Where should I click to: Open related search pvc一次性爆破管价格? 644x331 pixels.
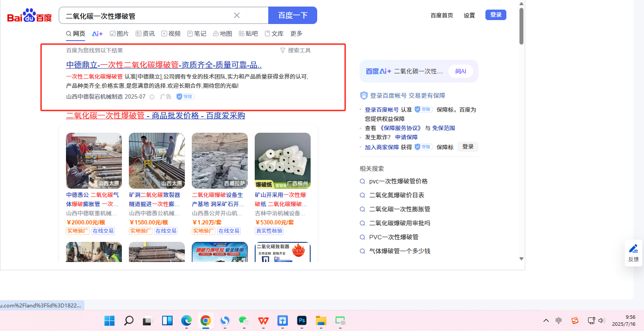(398, 181)
